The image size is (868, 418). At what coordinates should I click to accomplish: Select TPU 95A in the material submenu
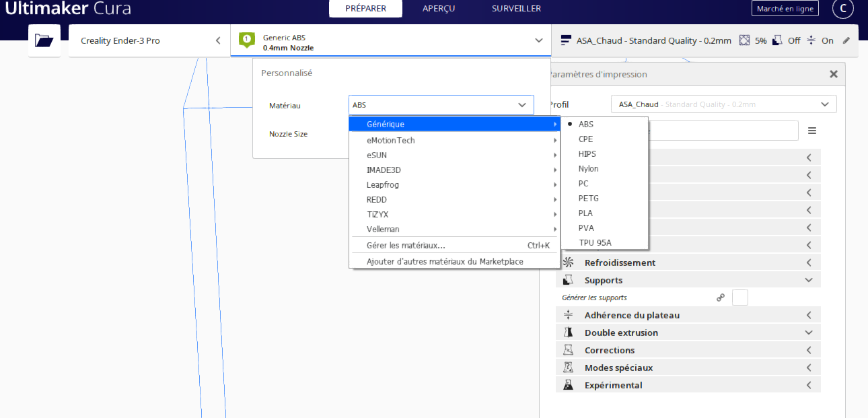tap(604, 242)
